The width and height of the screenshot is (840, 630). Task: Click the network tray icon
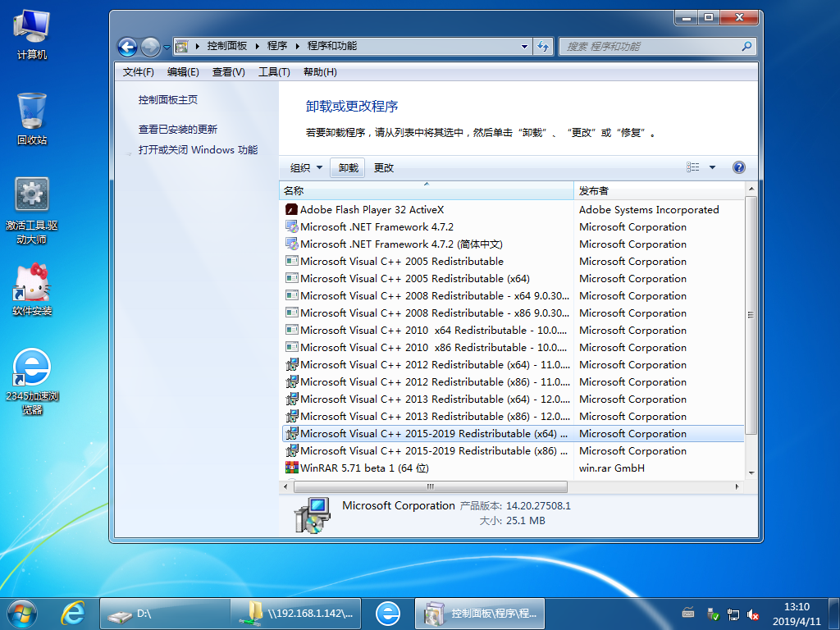click(733, 614)
